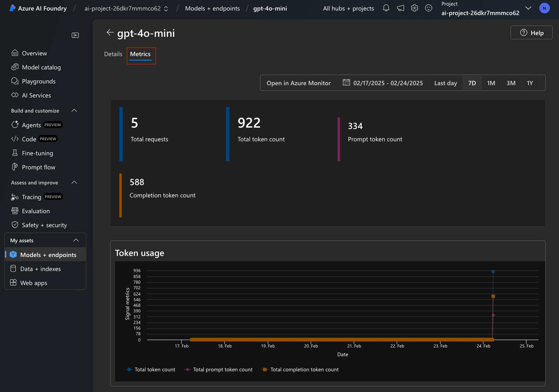Viewport: 559px width, 392px height.
Task: Click the gpt-4o-mini breadcrumb
Action: 270,8
